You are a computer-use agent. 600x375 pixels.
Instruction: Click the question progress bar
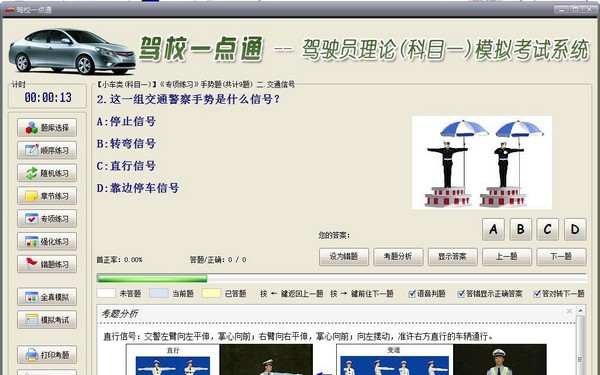341,278
